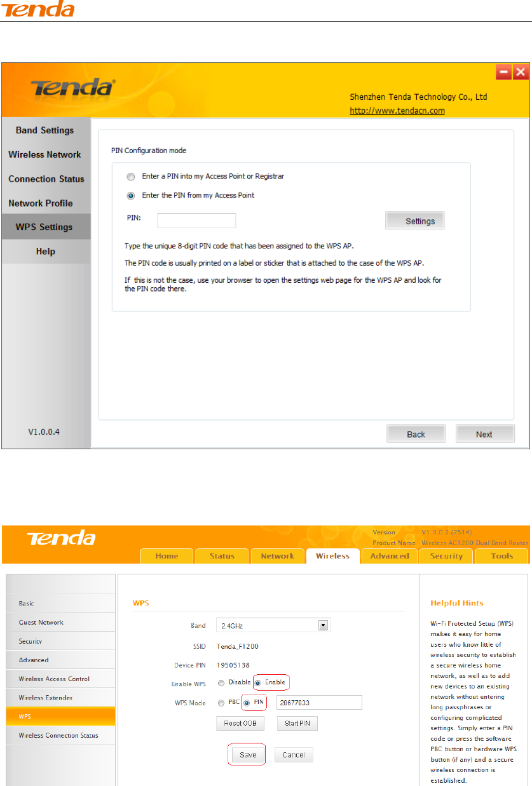This screenshot has height=786, width=532.
Task: Open Basic in the router's left menu
Action: pyautogui.click(x=60, y=604)
